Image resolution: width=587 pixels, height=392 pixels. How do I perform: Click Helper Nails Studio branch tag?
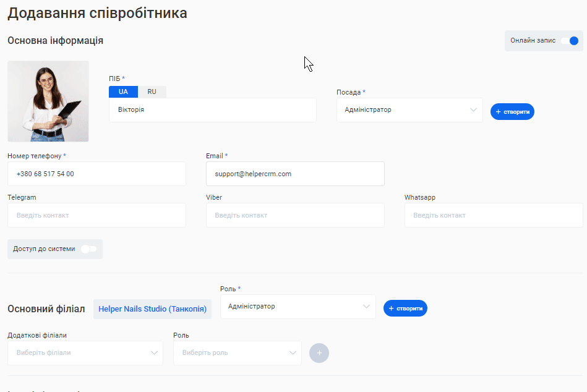[152, 309]
